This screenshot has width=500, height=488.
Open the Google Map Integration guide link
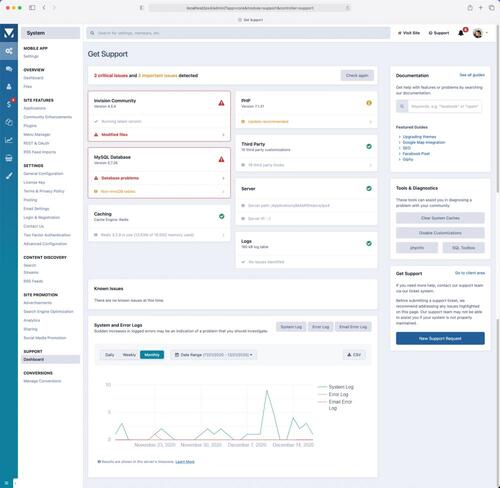pos(424,142)
